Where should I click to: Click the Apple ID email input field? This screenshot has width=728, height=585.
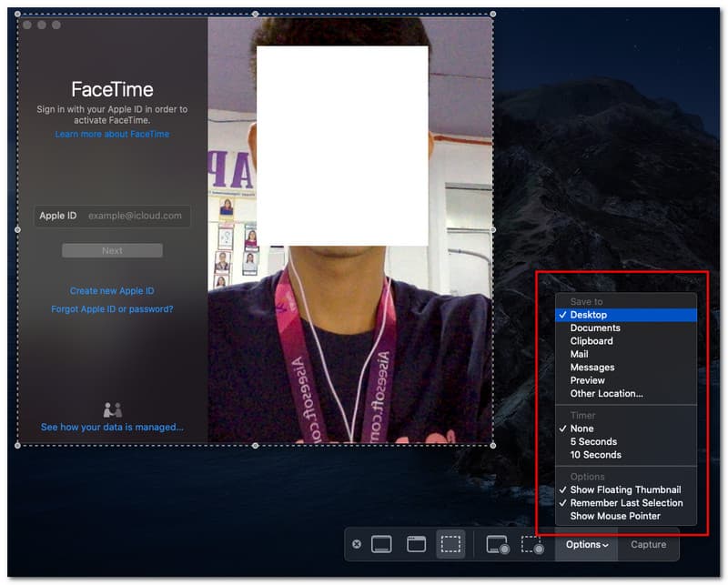pos(136,216)
